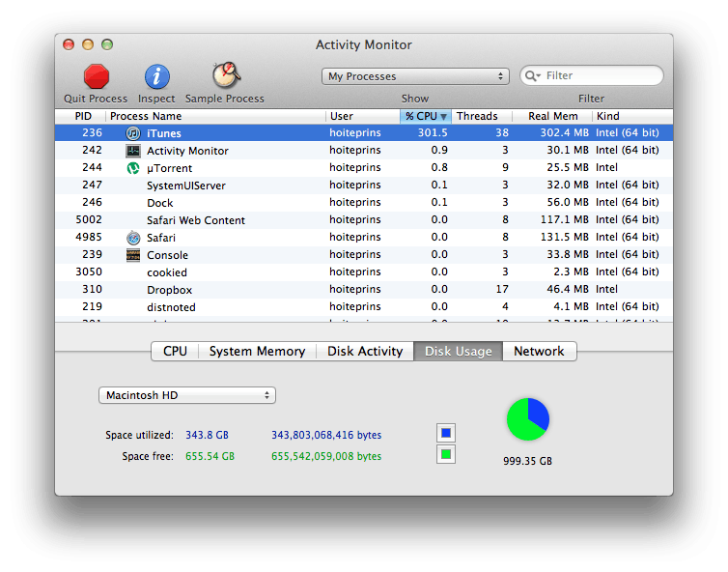Sort by the User column header
Screen dimensions: 728x572
pyautogui.click(x=363, y=116)
